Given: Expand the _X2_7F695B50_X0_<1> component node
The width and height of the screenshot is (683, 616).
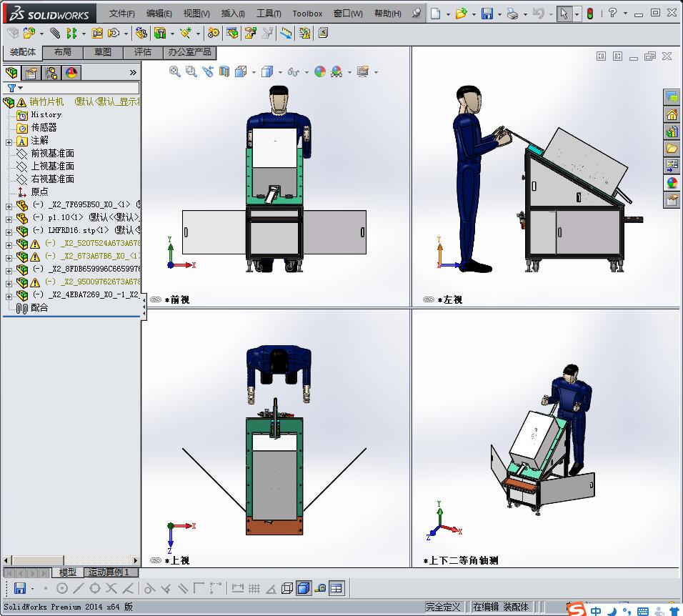Looking at the screenshot, I should (x=9, y=206).
